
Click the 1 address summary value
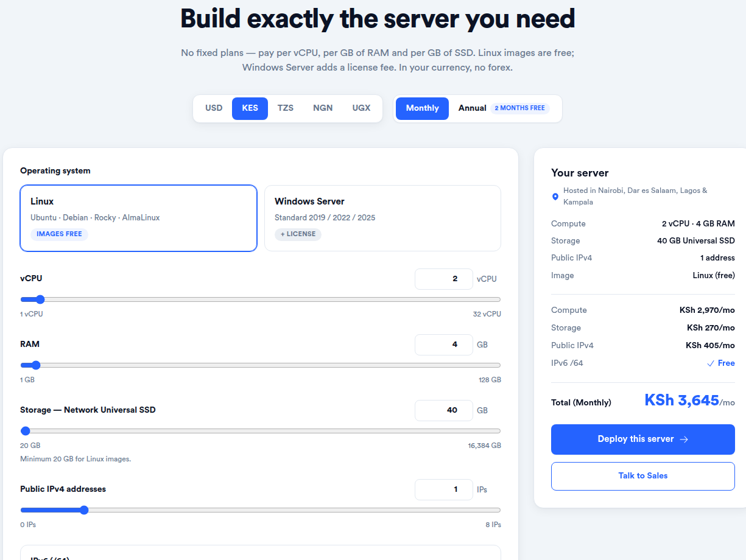pos(717,258)
